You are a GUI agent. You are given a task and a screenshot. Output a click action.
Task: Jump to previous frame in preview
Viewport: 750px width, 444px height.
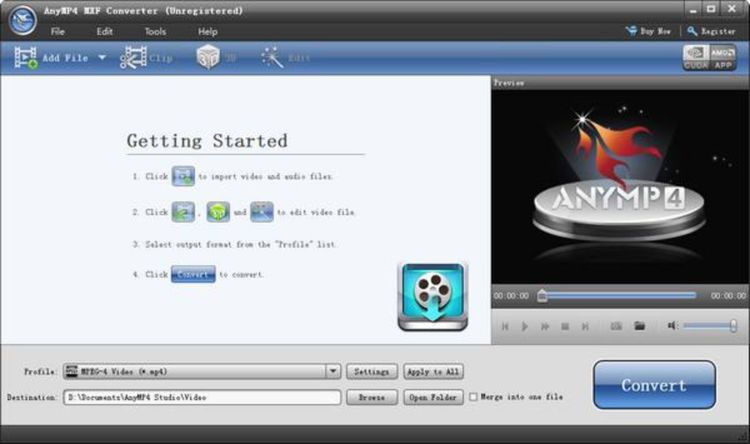coord(505,326)
